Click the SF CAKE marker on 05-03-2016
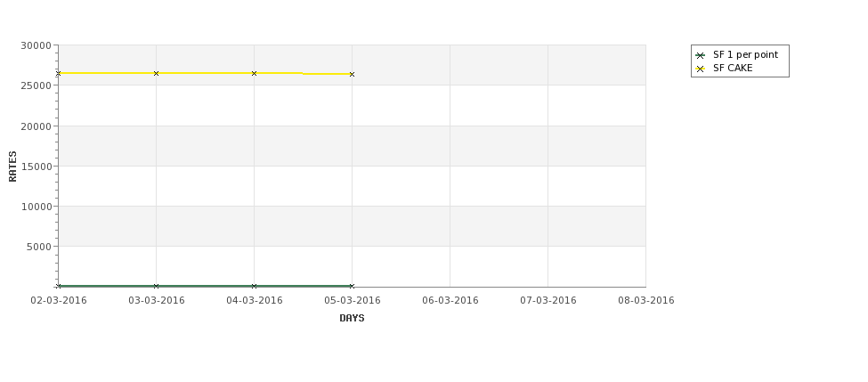 click(352, 74)
